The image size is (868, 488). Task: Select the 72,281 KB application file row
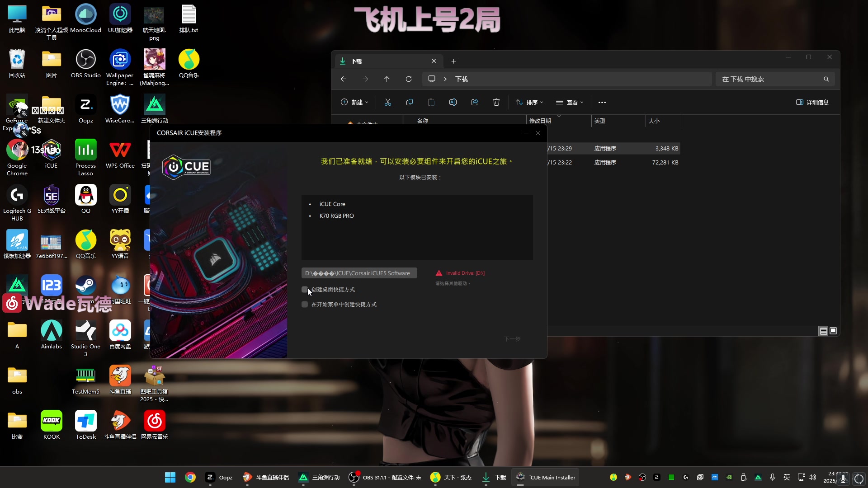point(613,163)
